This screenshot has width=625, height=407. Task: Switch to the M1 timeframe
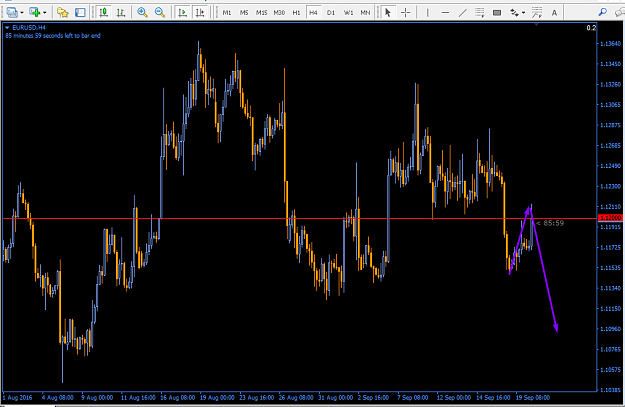click(227, 13)
